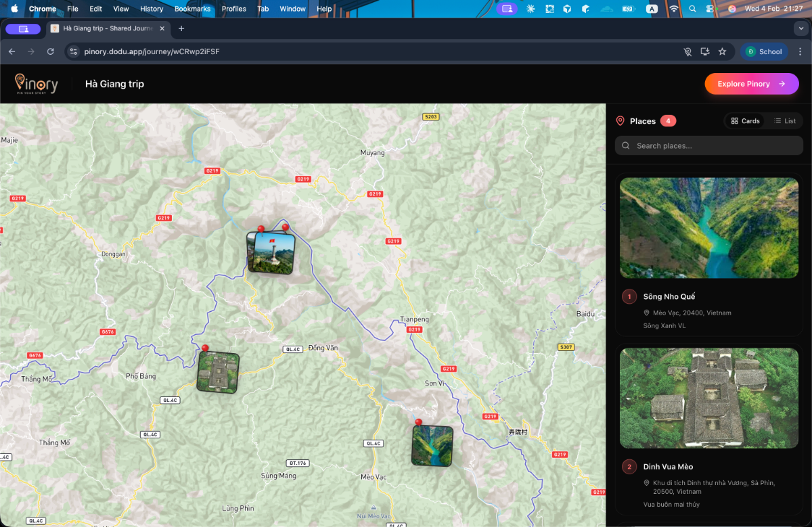The image size is (812, 527).
Task: Click the search magnifier in Search places field
Action: (625, 145)
